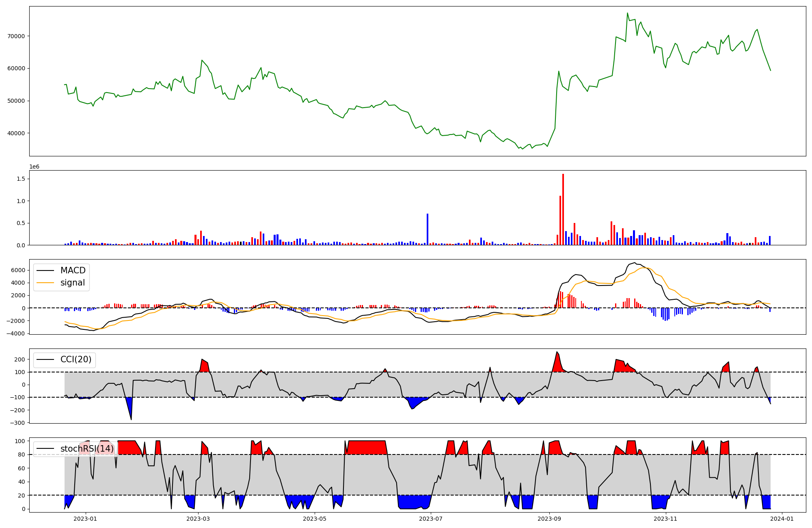Click the 1.5 volume axis tick label
The height and width of the screenshot is (528, 812).
click(x=21, y=179)
